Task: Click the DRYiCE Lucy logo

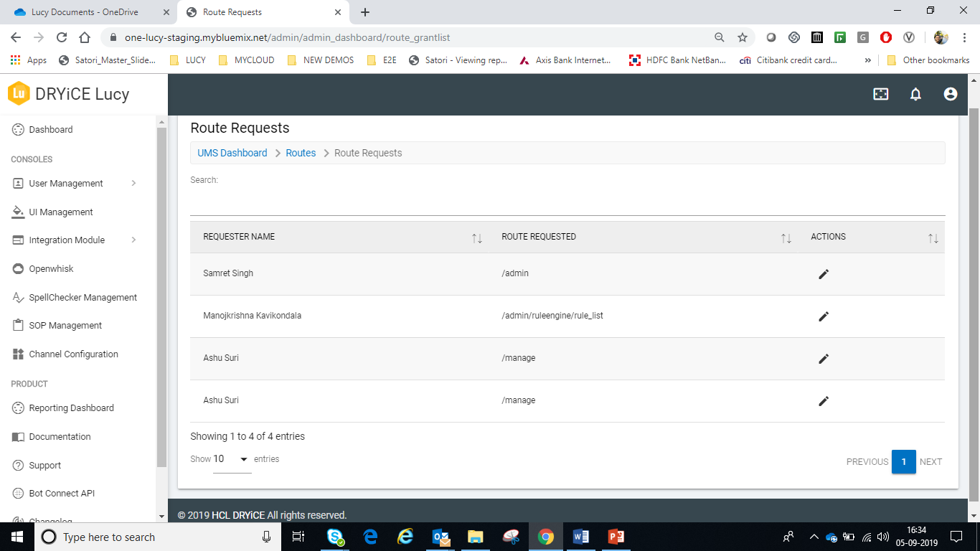Action: [69, 94]
